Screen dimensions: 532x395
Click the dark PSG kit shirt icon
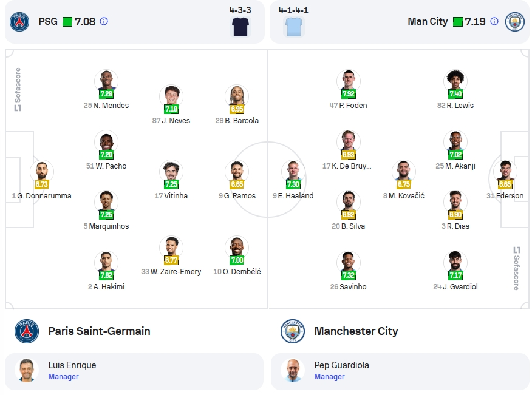coord(240,27)
